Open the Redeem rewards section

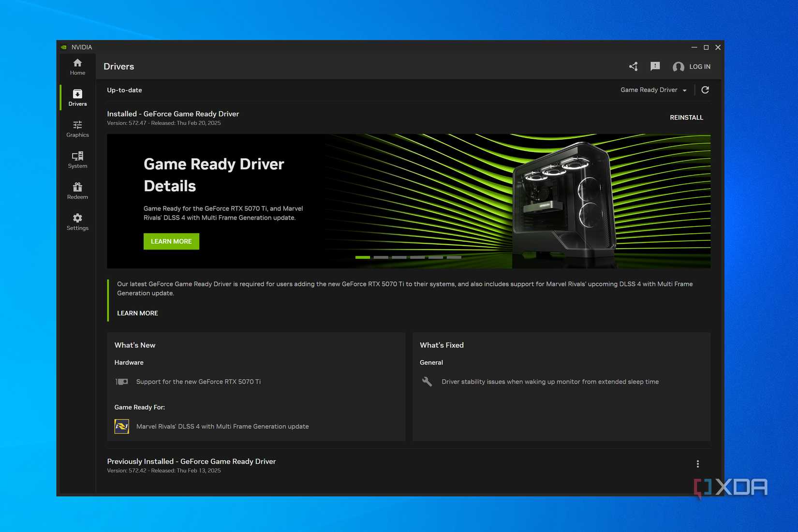(77, 191)
